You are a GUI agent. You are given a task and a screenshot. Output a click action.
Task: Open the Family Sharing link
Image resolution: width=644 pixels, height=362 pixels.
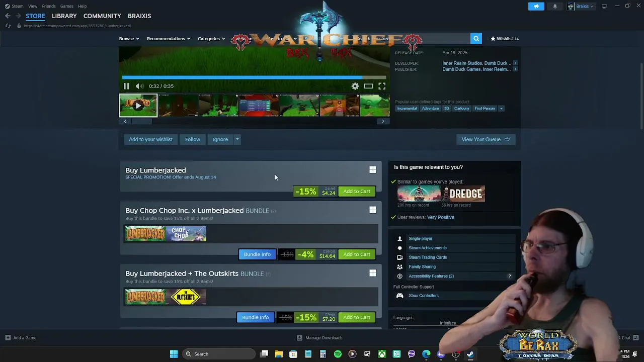coord(422,267)
